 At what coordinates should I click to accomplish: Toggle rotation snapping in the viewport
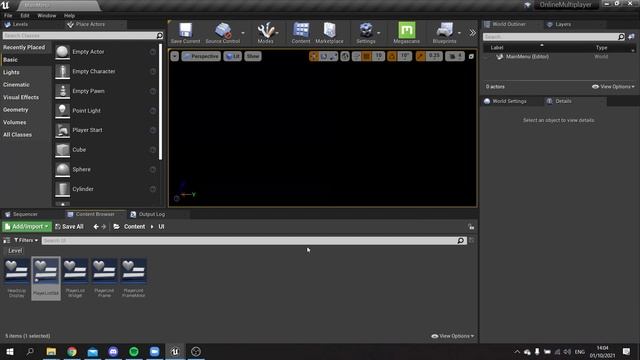392,56
